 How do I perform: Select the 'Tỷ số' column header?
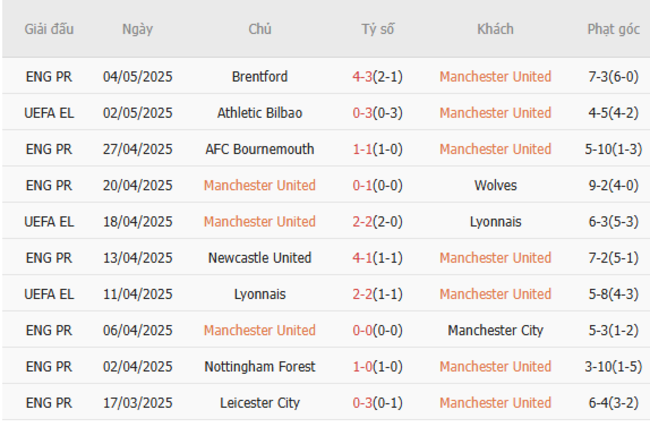pyautogui.click(x=378, y=29)
